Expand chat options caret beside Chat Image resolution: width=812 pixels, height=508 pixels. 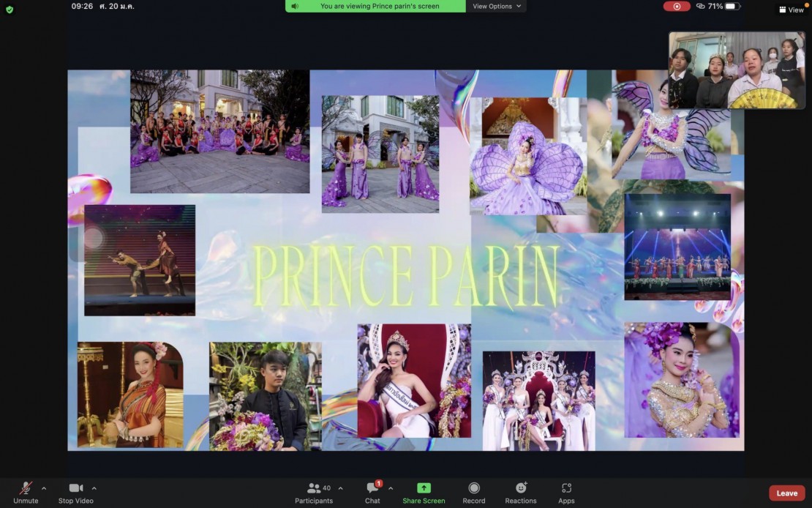click(x=391, y=488)
